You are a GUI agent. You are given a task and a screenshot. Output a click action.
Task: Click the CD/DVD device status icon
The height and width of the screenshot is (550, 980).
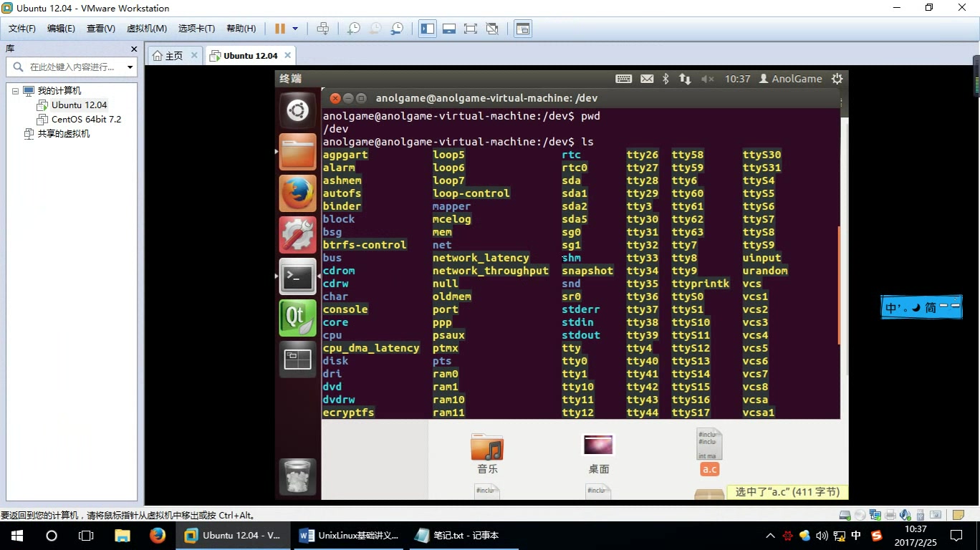tap(860, 515)
